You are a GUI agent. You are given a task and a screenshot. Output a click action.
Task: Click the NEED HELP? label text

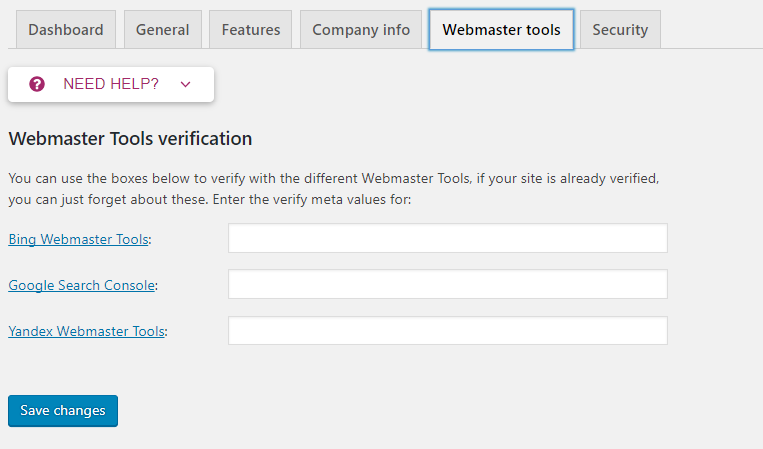[x=111, y=84]
